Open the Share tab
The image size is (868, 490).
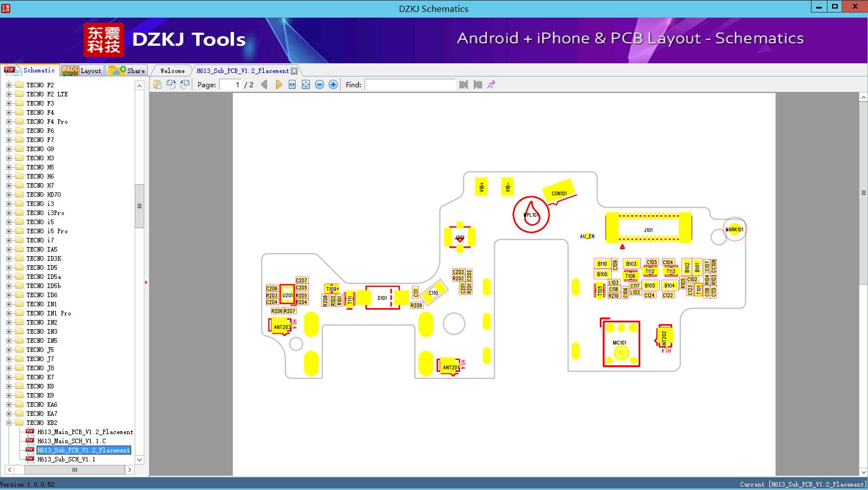127,71
